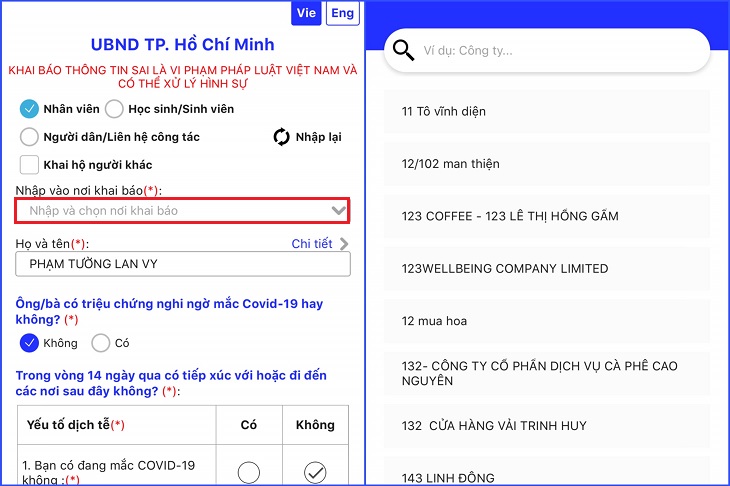Check Không circle for question 1 COVID-19

point(315,472)
